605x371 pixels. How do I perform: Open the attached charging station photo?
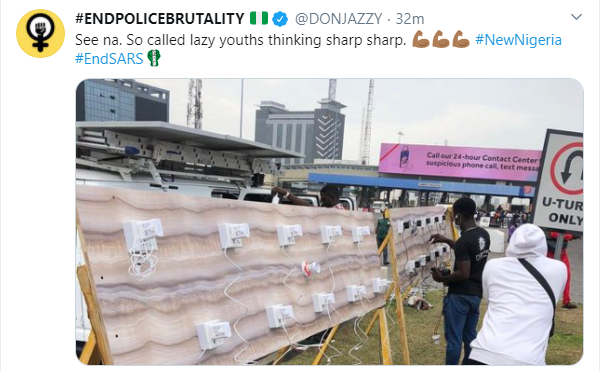[x=330, y=222]
